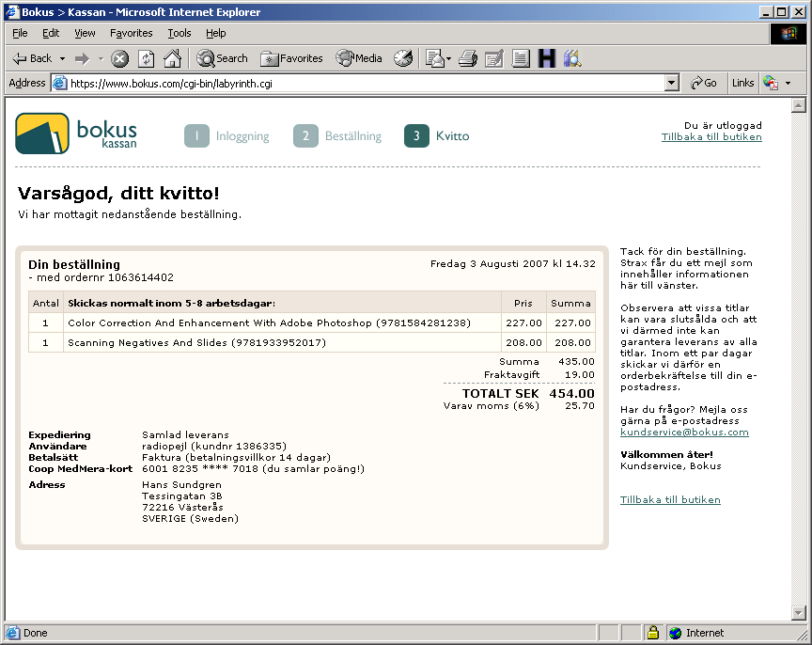The height and width of the screenshot is (645, 812).
Task: Click the Varsågod, ditt kvitto! heading
Action: [x=118, y=194]
